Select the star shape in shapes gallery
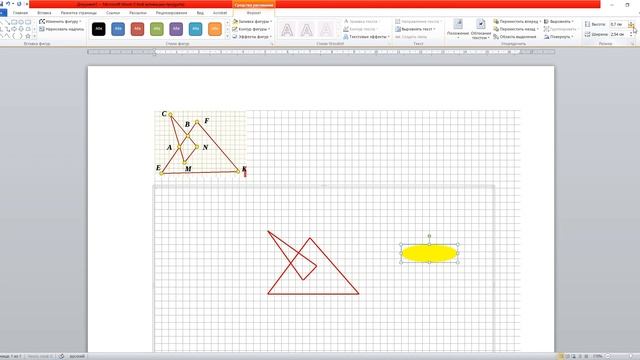This screenshot has width=640, height=360. 28,36
